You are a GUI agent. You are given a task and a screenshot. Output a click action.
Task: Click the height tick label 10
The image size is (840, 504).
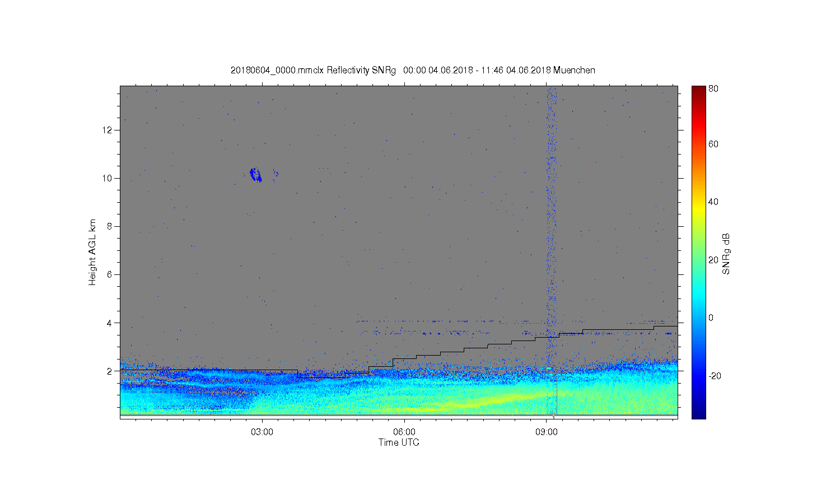coord(108,178)
